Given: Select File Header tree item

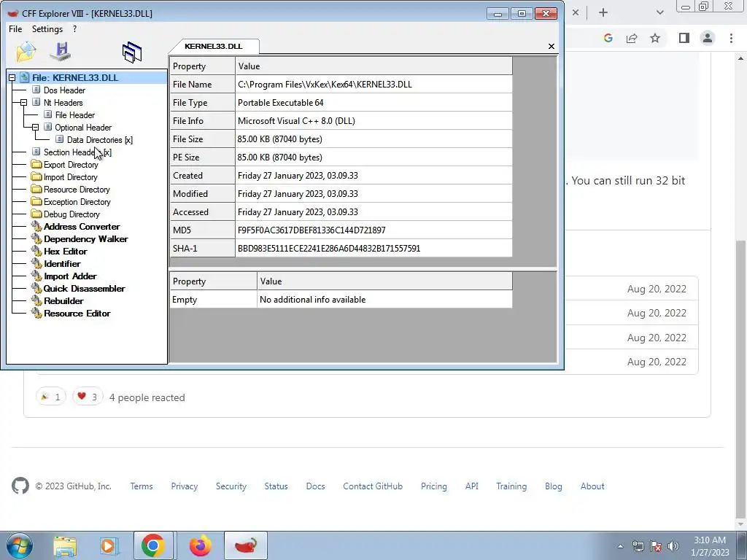Looking at the screenshot, I should point(75,114).
